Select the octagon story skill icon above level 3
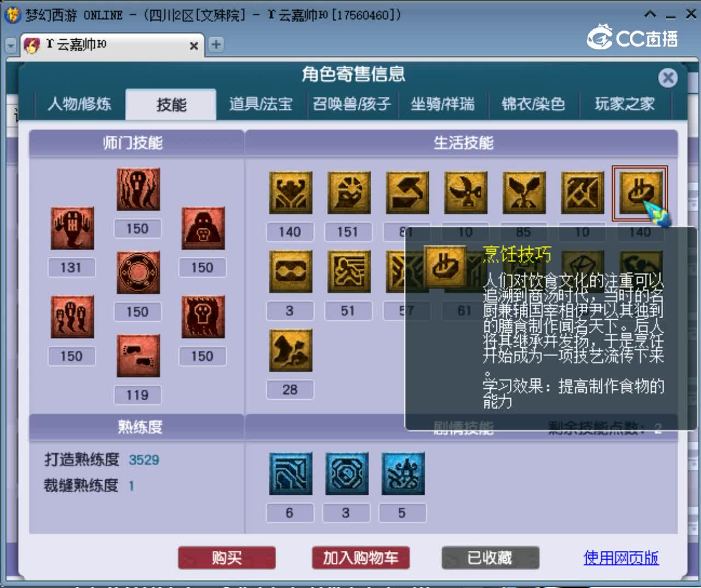The image size is (701, 588). 347,473
